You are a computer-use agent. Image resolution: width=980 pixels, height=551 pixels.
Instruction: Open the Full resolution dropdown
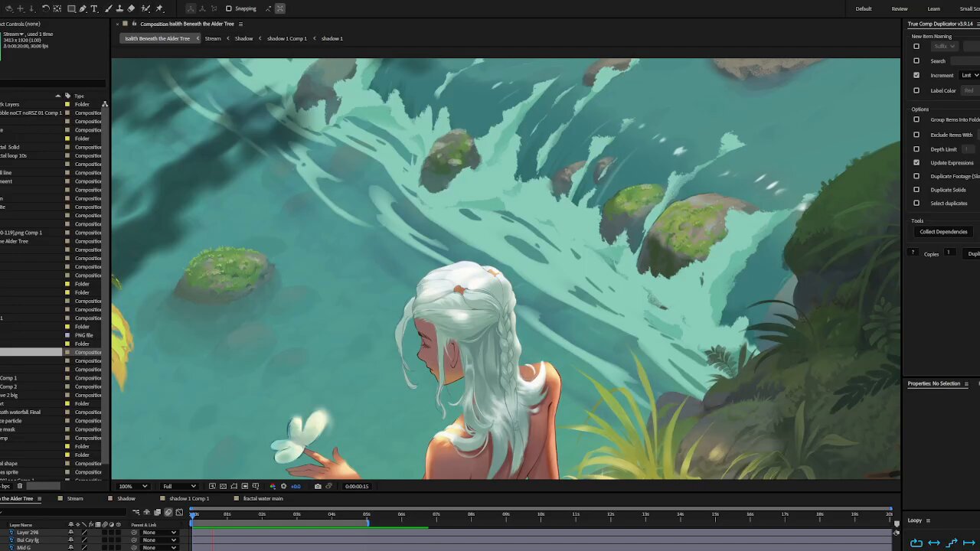click(179, 486)
